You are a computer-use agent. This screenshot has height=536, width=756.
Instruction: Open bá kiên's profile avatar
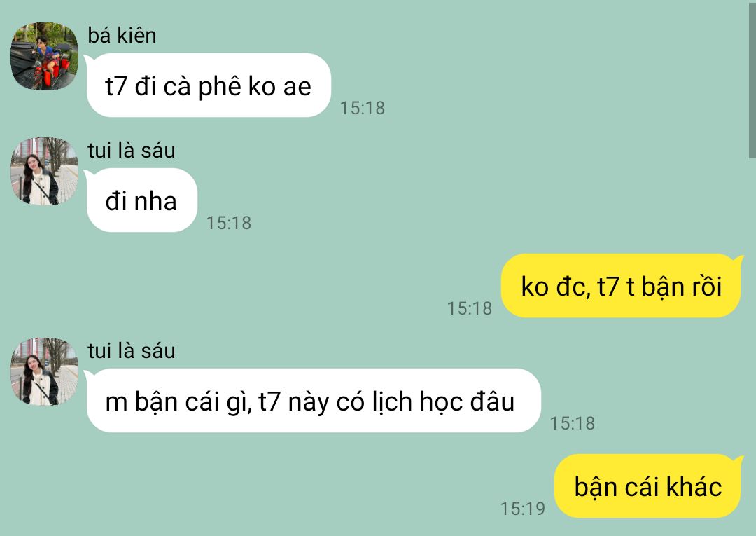(x=44, y=56)
